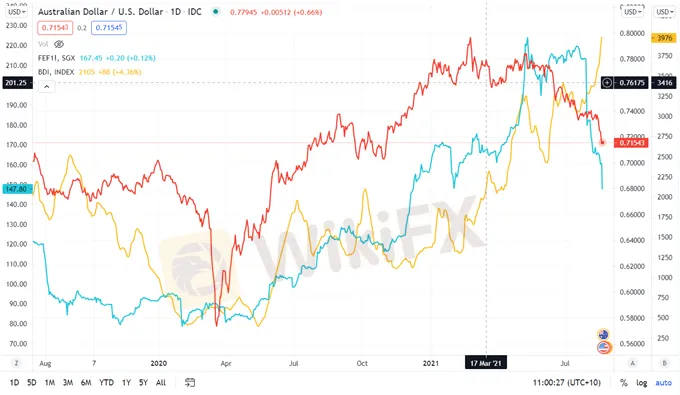Toggle auto scale mode
Viewport: 680px width, 395px height.
663,382
